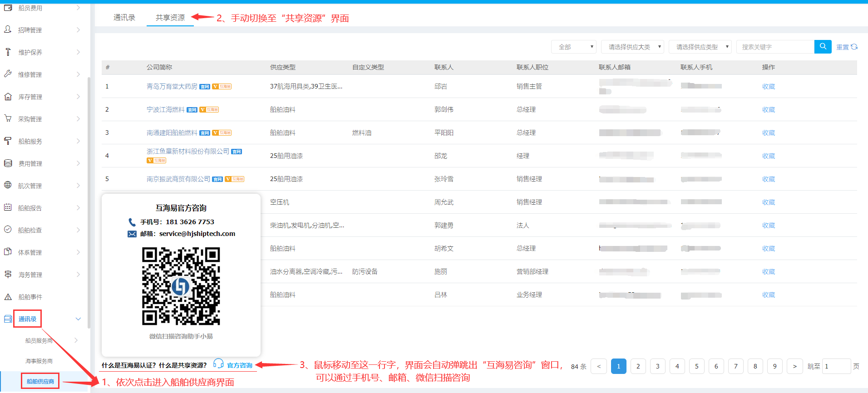The image size is (868, 393).
Task: Click the 官网 badge beside 青岛万育堂大药房
Action: pos(205,87)
